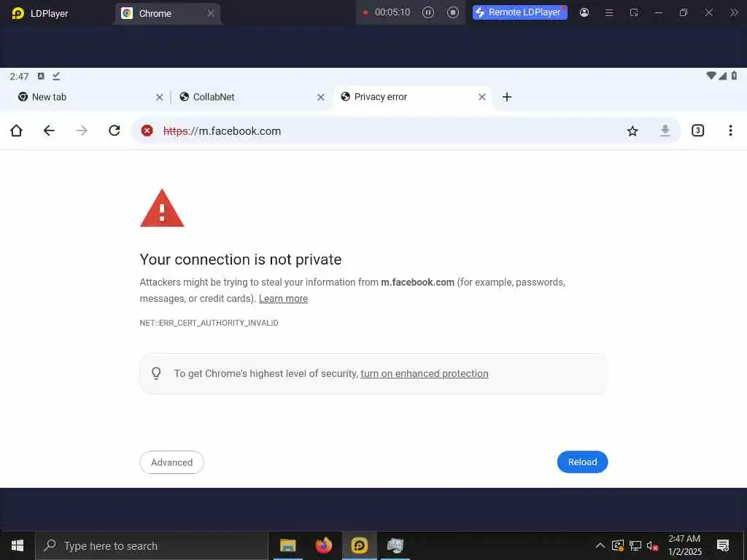This screenshot has height=560, width=747.
Task: Select the Privacy error tab
Action: [413, 97]
